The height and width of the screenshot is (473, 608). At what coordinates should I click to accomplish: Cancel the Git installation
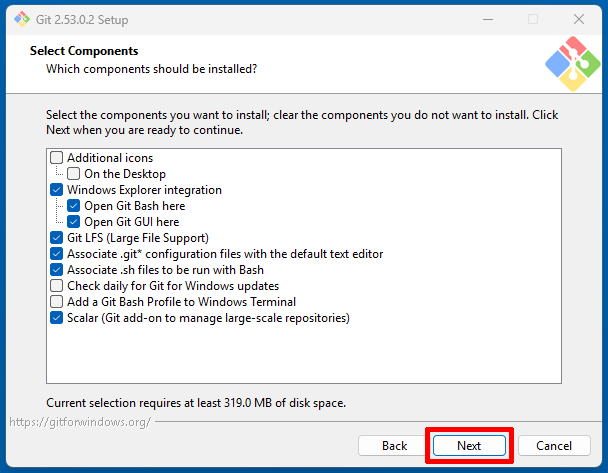(x=554, y=446)
